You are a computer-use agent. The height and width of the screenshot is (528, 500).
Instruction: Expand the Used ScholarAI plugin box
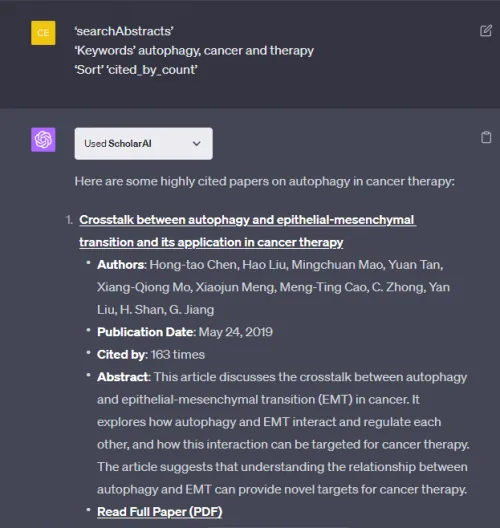143,143
